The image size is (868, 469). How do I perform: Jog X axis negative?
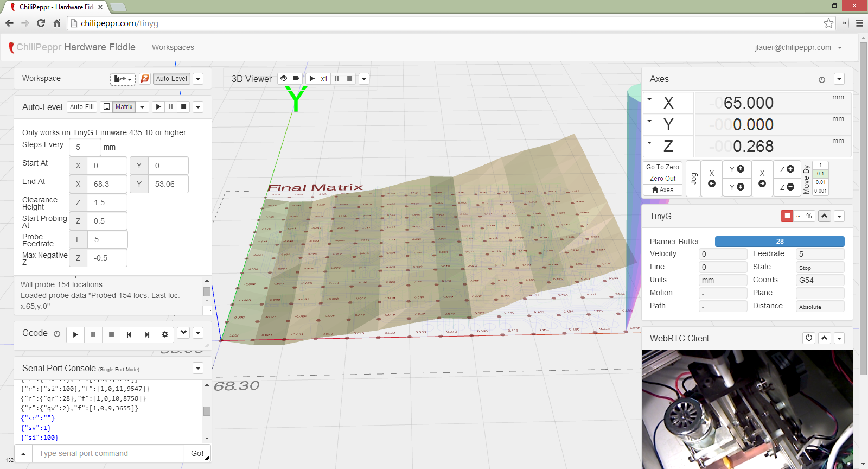(712, 178)
